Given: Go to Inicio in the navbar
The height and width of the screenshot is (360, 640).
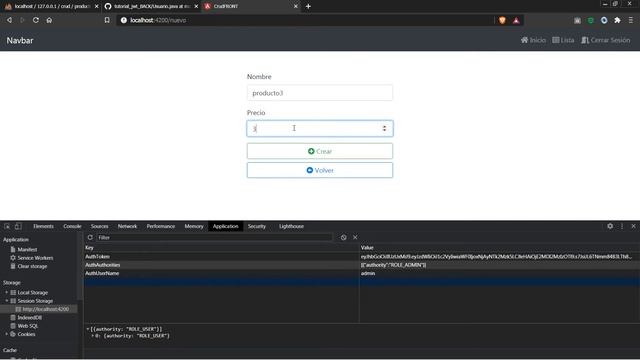Looking at the screenshot, I should pyautogui.click(x=533, y=40).
